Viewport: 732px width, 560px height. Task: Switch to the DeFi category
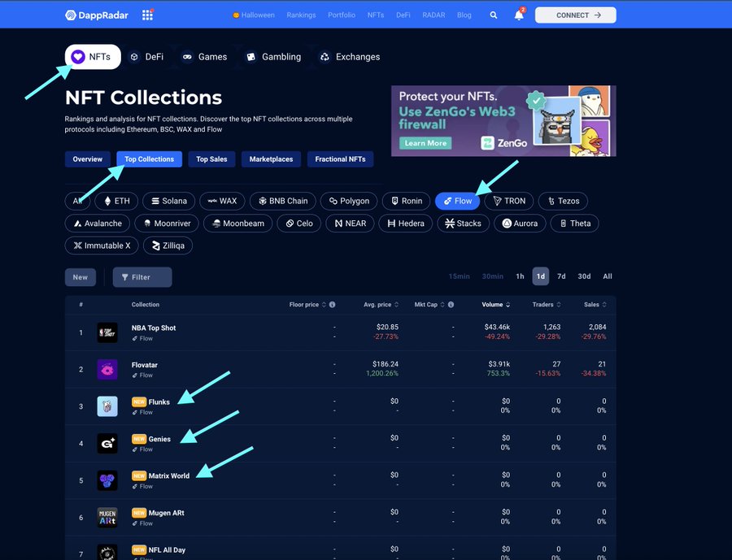pos(146,57)
